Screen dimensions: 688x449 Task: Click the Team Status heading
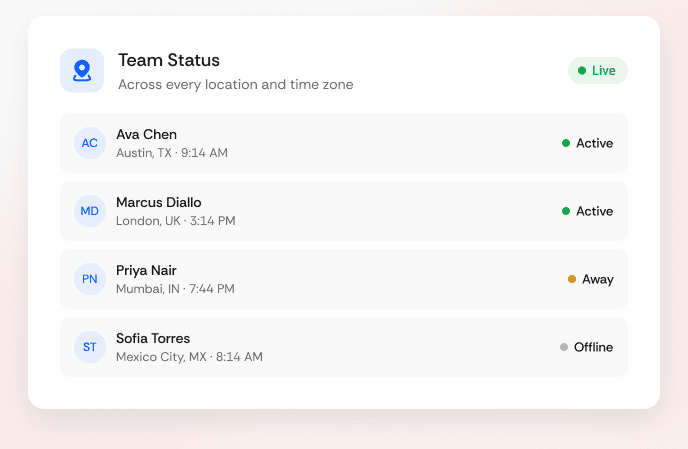169,60
